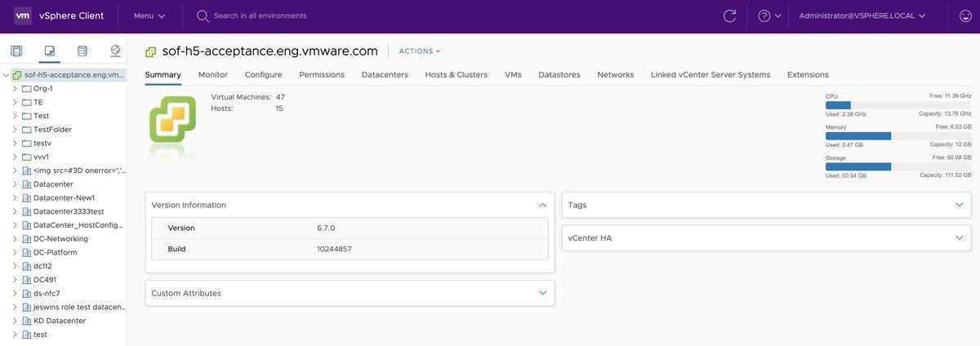Viewport: 980px width, 346px height.
Task: Click the Version value 6.7.0
Action: tap(326, 228)
